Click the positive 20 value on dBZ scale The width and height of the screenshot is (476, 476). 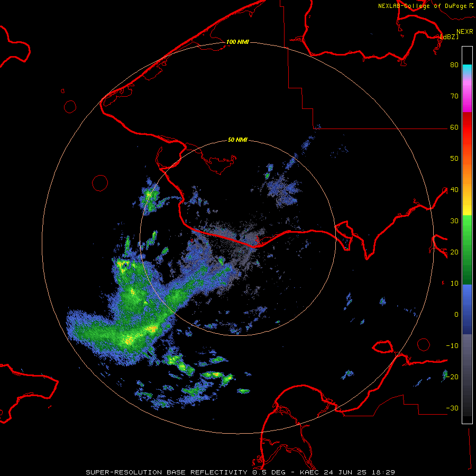tap(454, 252)
